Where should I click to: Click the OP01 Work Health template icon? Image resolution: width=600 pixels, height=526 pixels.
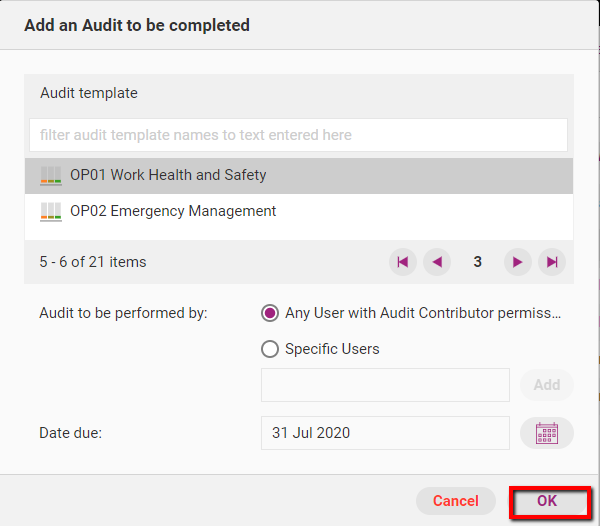pos(51,175)
